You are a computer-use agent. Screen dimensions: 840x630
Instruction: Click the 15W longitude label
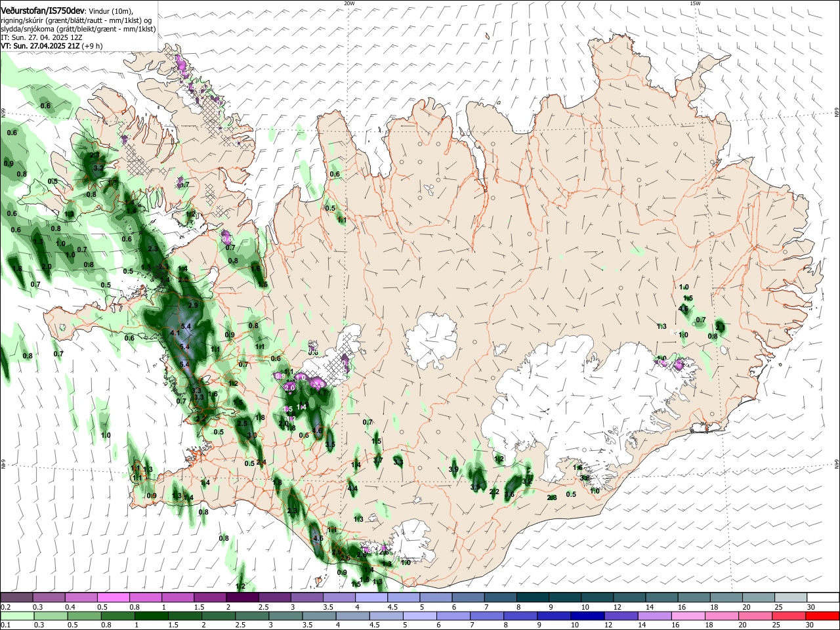coord(695,3)
